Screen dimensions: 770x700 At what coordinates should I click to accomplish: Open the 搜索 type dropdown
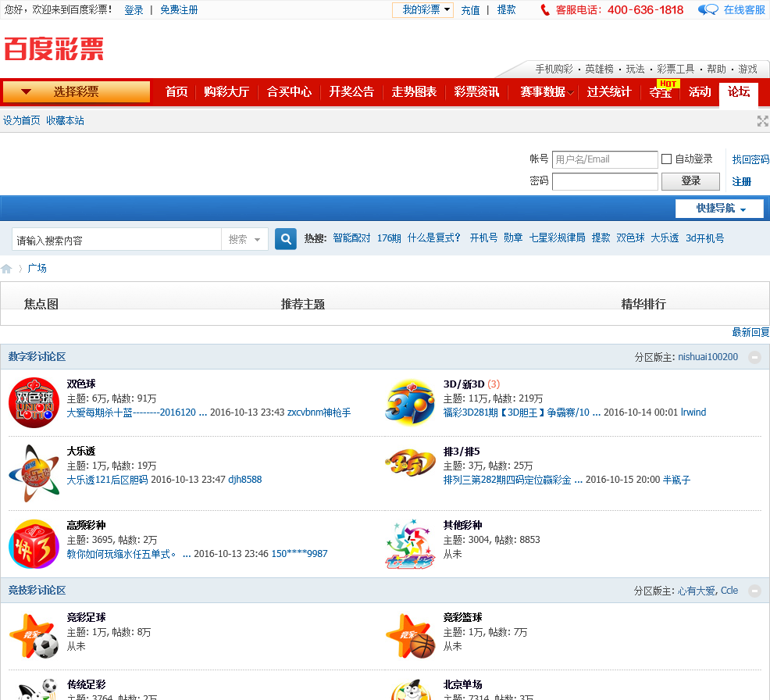tap(244, 240)
